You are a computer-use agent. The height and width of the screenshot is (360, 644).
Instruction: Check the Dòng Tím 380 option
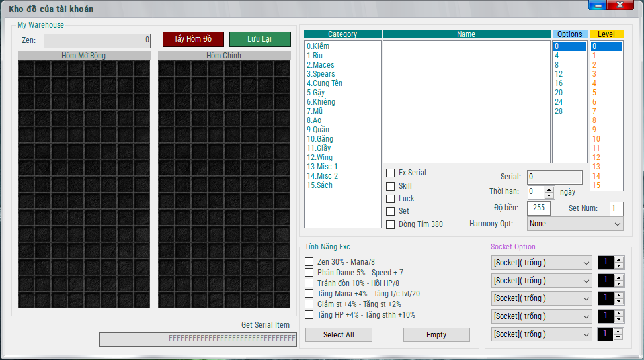click(x=391, y=224)
